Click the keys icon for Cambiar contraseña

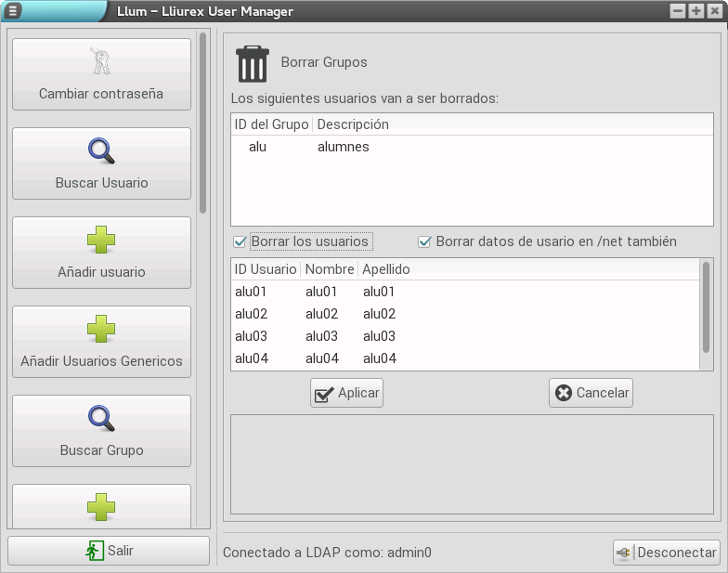[100, 61]
